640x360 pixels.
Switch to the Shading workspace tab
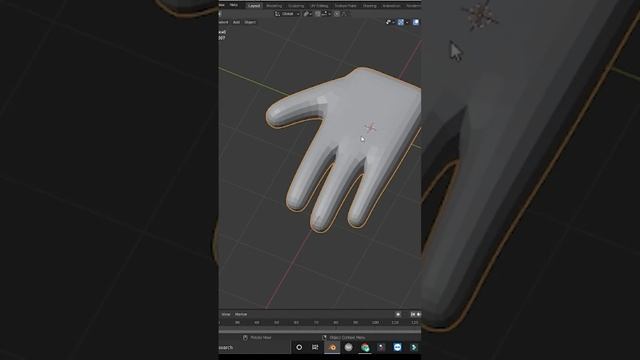[x=370, y=6]
